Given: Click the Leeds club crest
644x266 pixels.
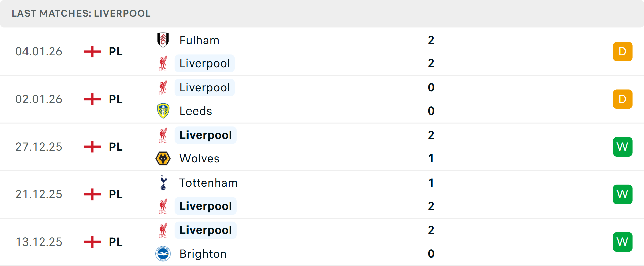Looking at the screenshot, I should (x=163, y=111).
